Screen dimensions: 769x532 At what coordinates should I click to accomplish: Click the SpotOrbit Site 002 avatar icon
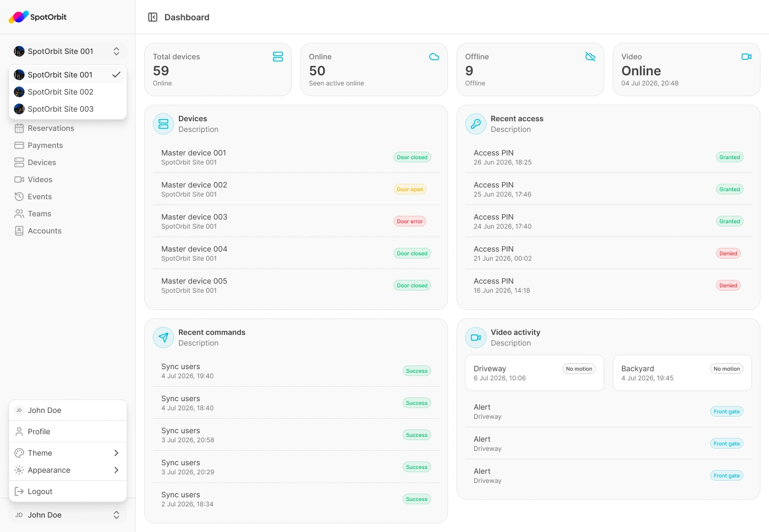[x=19, y=92]
